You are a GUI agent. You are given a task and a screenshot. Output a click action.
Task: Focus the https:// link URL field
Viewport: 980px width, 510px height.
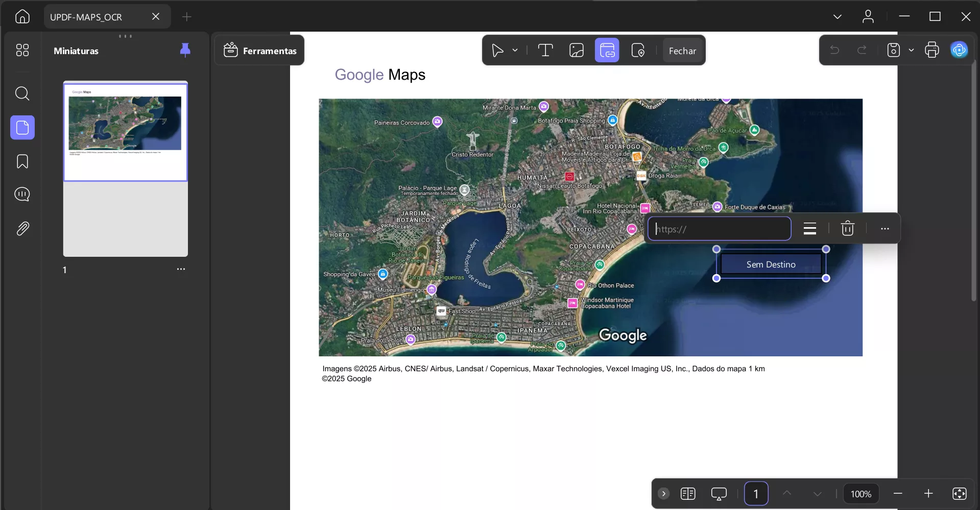click(x=720, y=229)
